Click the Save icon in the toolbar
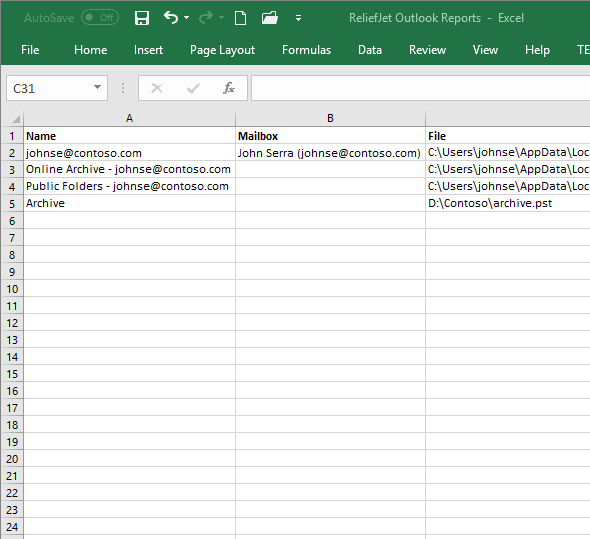590x539 pixels. click(142, 18)
